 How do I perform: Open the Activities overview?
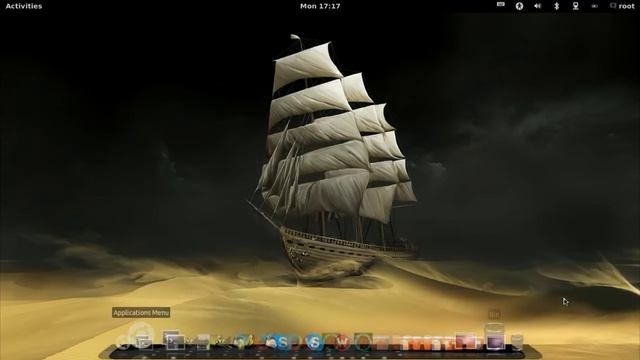[24, 6]
